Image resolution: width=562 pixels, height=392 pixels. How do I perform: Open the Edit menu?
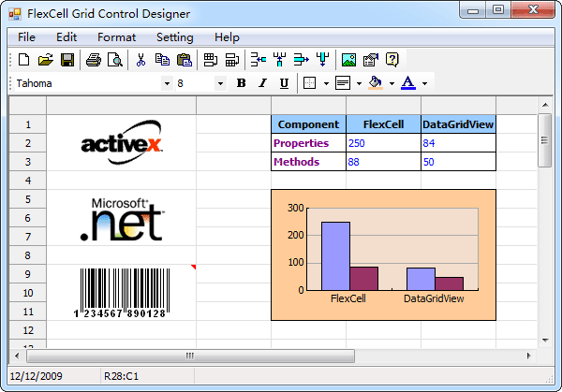tap(67, 37)
